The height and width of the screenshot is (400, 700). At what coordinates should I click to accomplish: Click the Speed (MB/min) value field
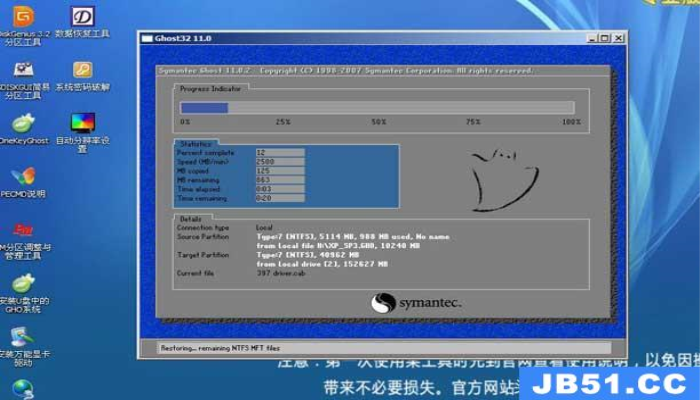280,162
